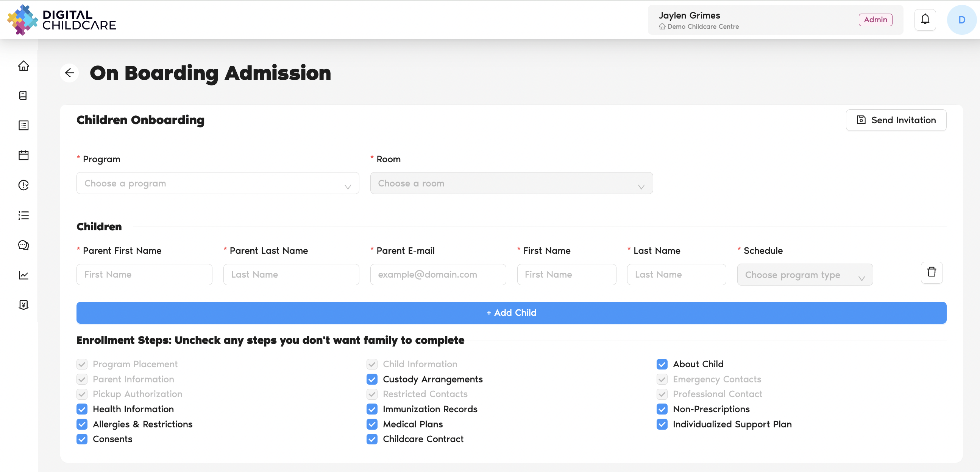Open the line chart reports icon

[23, 275]
